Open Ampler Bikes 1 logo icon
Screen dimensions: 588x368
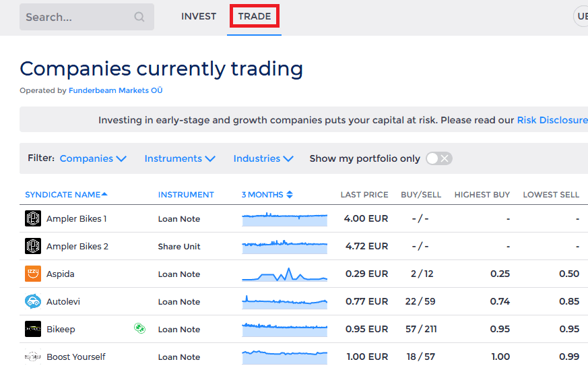pyautogui.click(x=33, y=218)
